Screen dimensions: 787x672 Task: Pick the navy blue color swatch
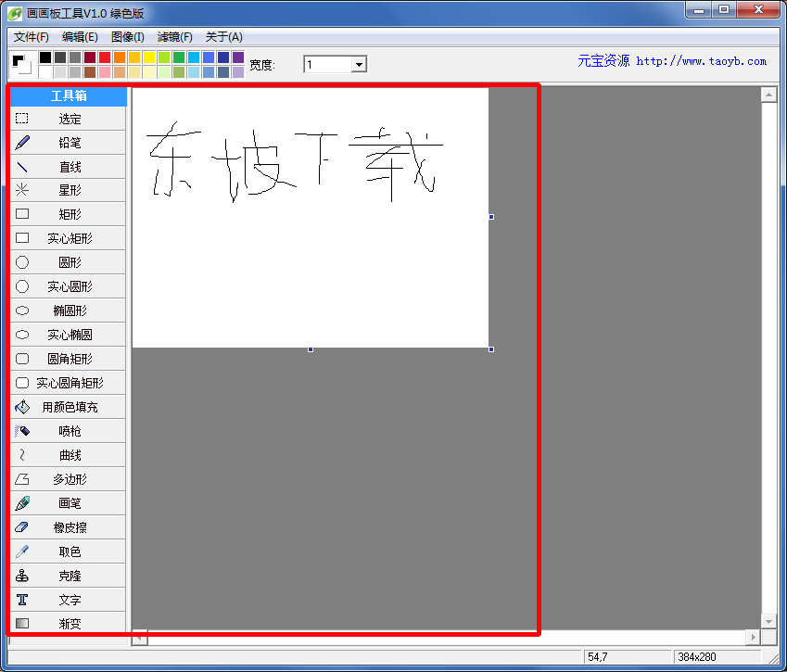[x=223, y=57]
